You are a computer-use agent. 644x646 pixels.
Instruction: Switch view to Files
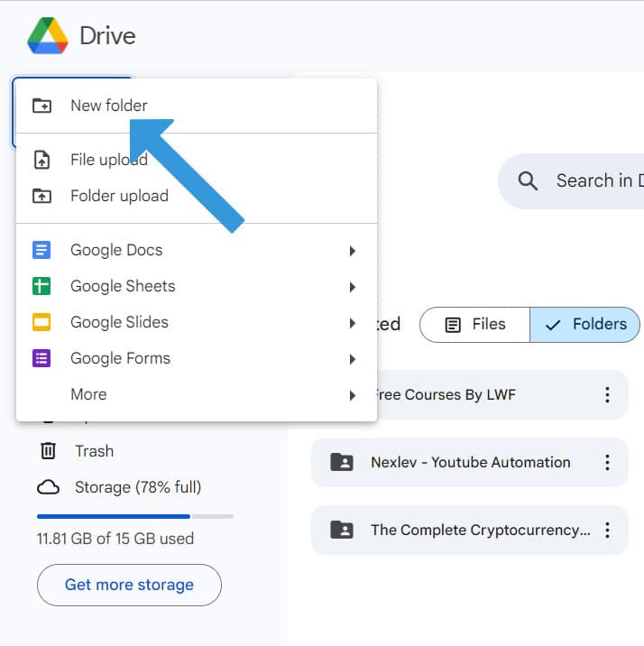tap(474, 325)
